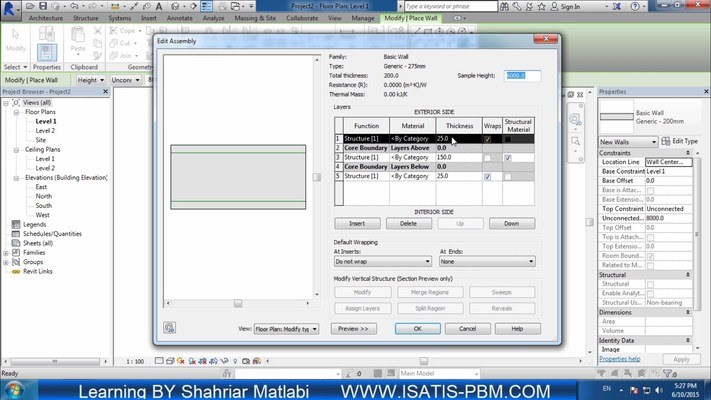Toggle the Room Bounding checkbox in Properties
This screenshot has height=400, width=711.
point(650,256)
